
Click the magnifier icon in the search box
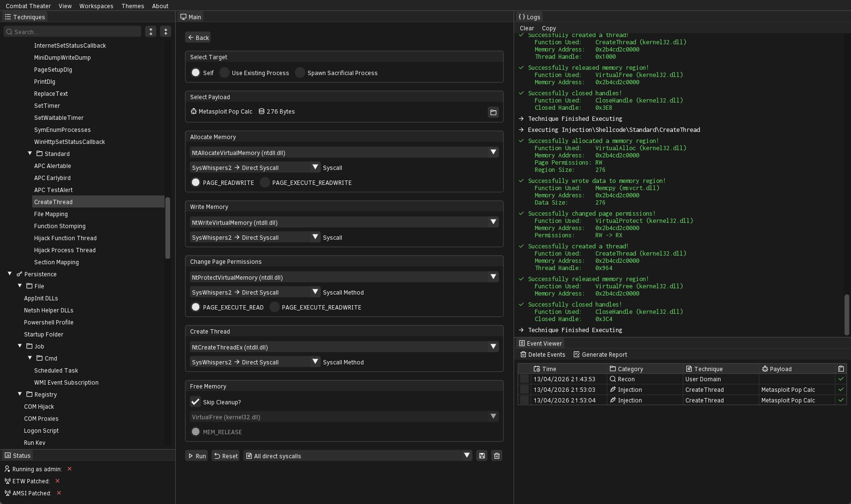tap(8, 32)
